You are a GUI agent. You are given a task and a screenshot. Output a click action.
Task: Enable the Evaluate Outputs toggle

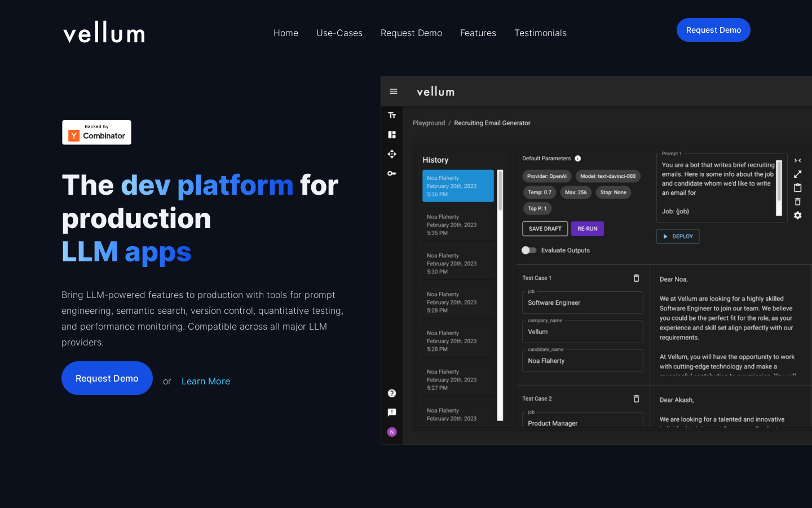529,250
